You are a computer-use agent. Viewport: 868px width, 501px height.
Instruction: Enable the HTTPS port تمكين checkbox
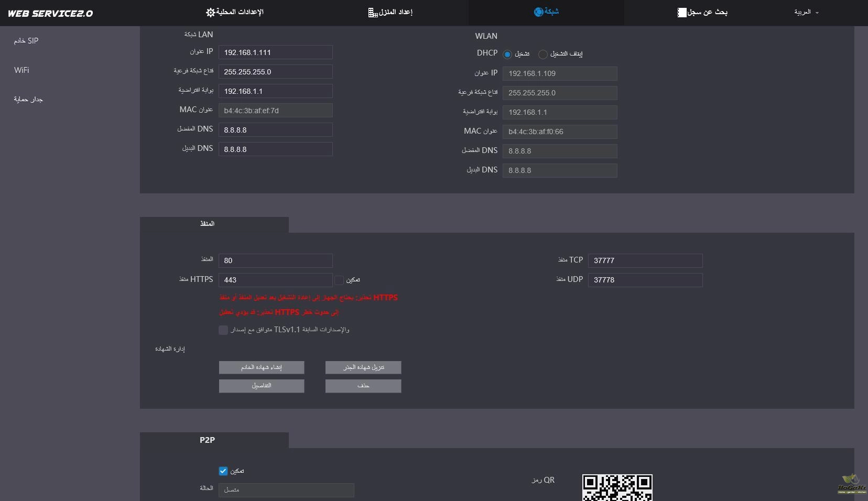pos(339,280)
